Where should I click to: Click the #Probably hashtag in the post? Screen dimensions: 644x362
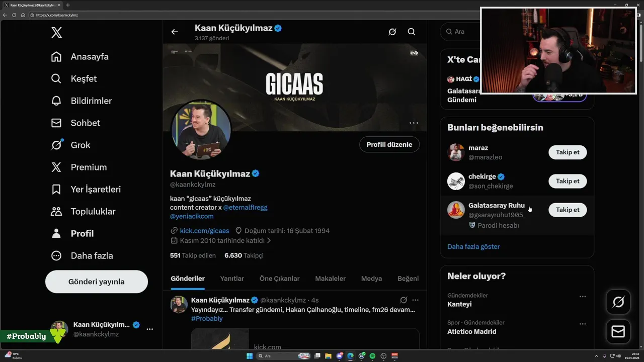207,318
